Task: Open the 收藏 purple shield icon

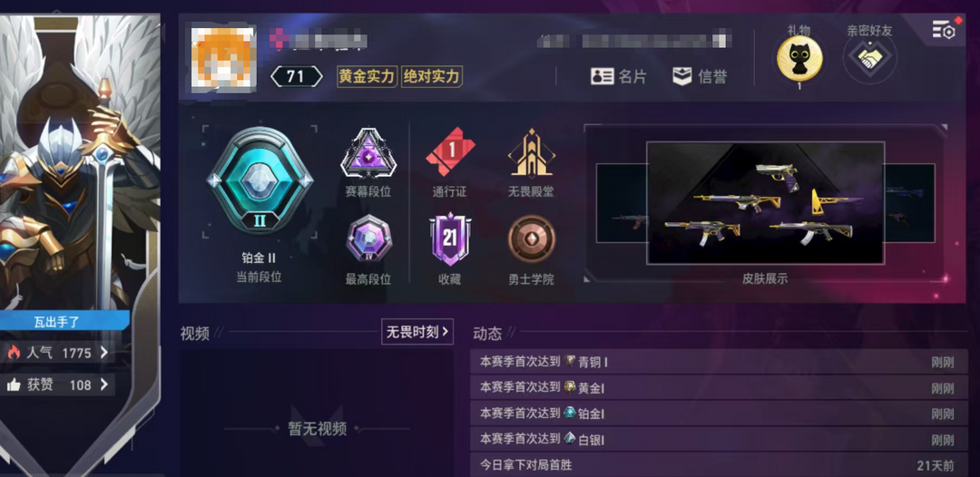Action: click(450, 239)
